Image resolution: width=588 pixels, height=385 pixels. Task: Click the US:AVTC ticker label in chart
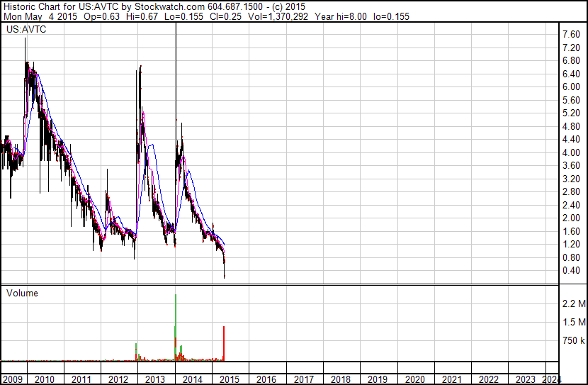point(23,30)
